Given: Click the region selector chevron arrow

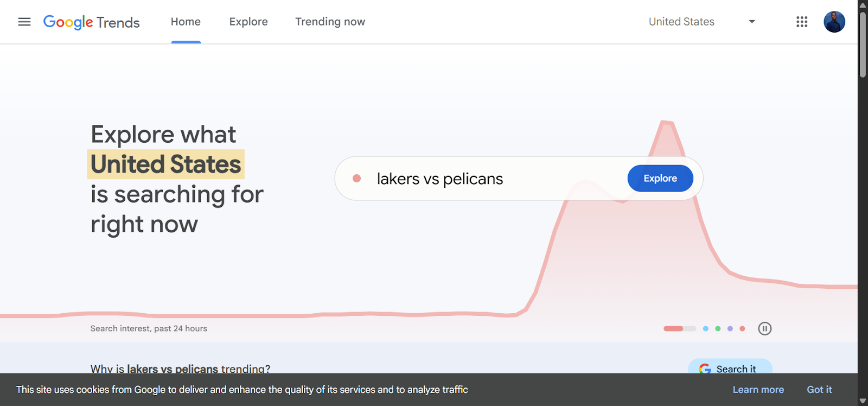Looking at the screenshot, I should (752, 22).
